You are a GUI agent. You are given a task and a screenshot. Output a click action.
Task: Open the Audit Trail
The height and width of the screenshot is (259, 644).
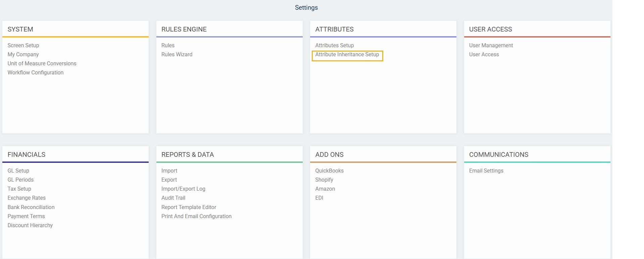tap(173, 198)
